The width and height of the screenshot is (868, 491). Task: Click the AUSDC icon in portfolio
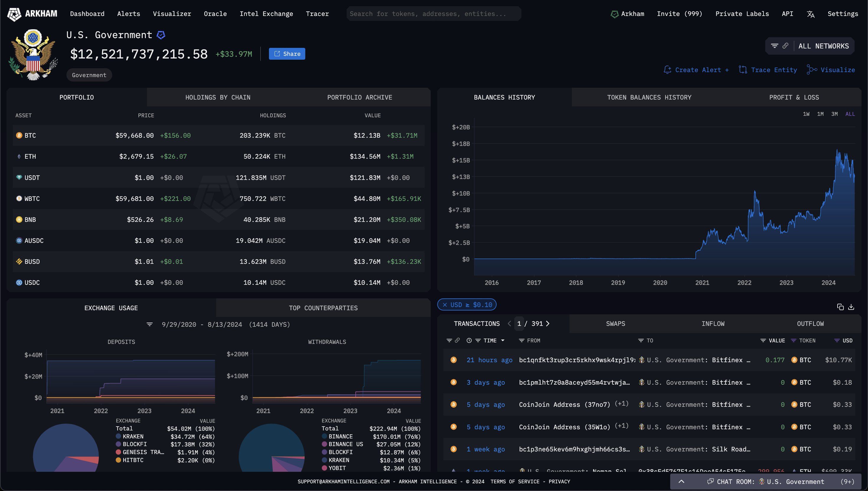point(19,240)
